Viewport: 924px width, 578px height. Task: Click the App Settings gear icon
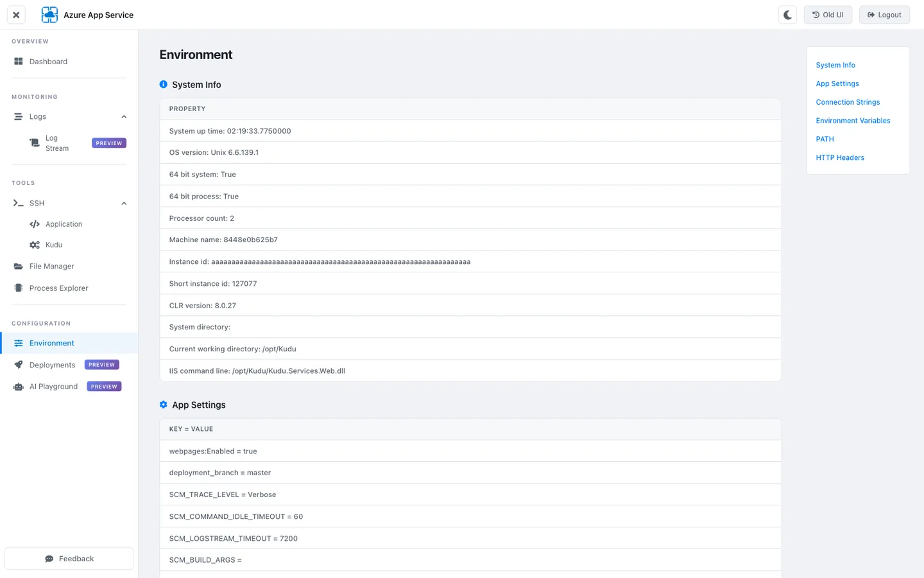tap(164, 405)
